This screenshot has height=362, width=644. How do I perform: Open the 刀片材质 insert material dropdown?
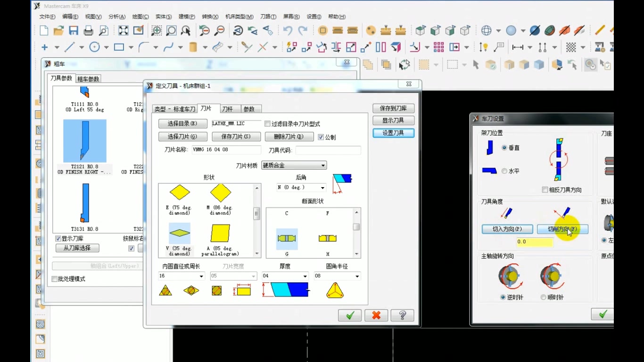coord(294,165)
